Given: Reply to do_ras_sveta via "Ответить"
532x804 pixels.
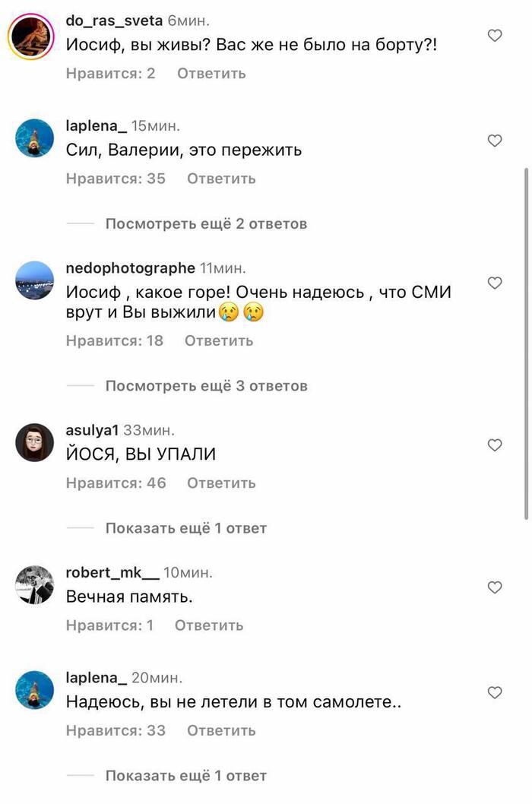Looking at the screenshot, I should tap(211, 73).
